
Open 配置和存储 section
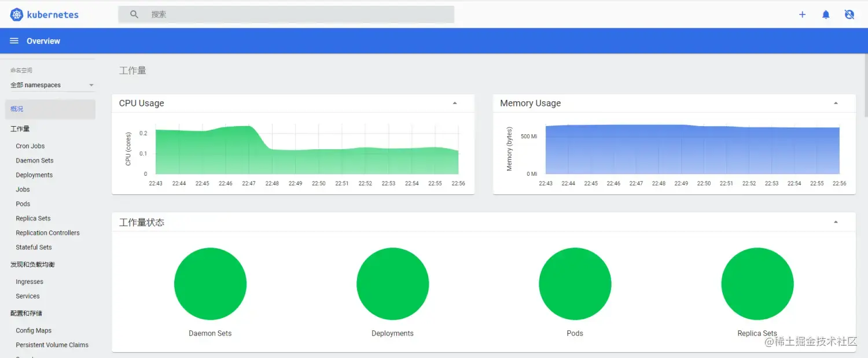pyautogui.click(x=26, y=313)
